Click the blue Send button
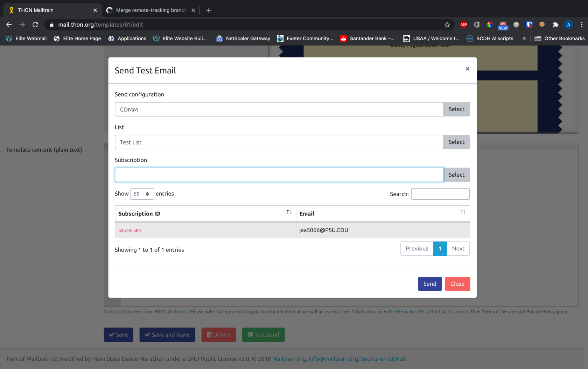 click(x=430, y=284)
